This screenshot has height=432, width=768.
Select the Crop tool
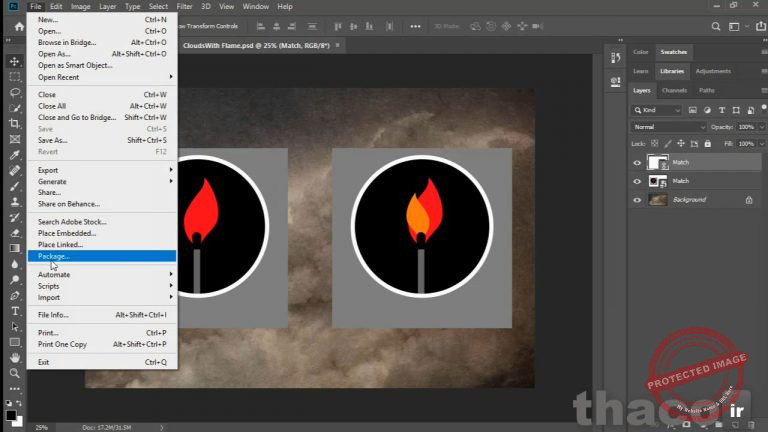[x=14, y=123]
